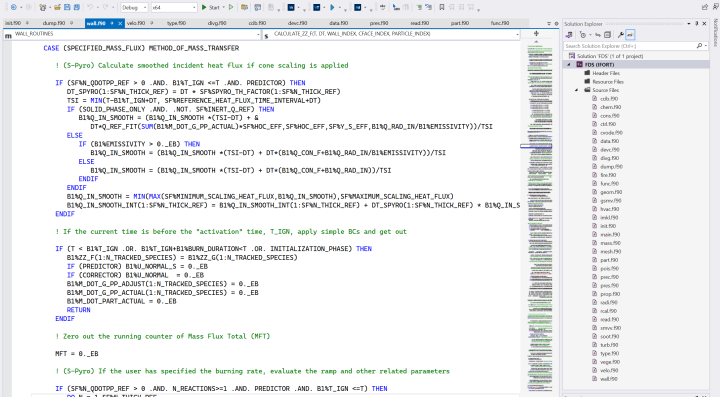Toggle a bookmark with the bookmark icon
The height and width of the screenshot is (397, 720).
point(441,7)
